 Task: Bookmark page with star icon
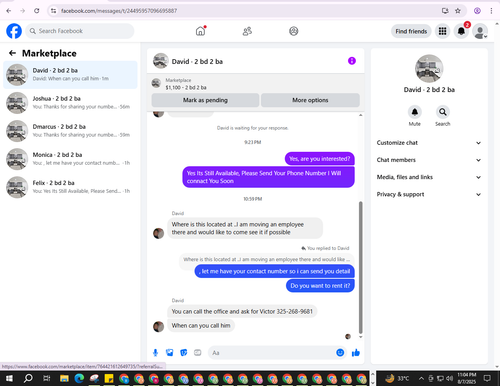coord(458,11)
